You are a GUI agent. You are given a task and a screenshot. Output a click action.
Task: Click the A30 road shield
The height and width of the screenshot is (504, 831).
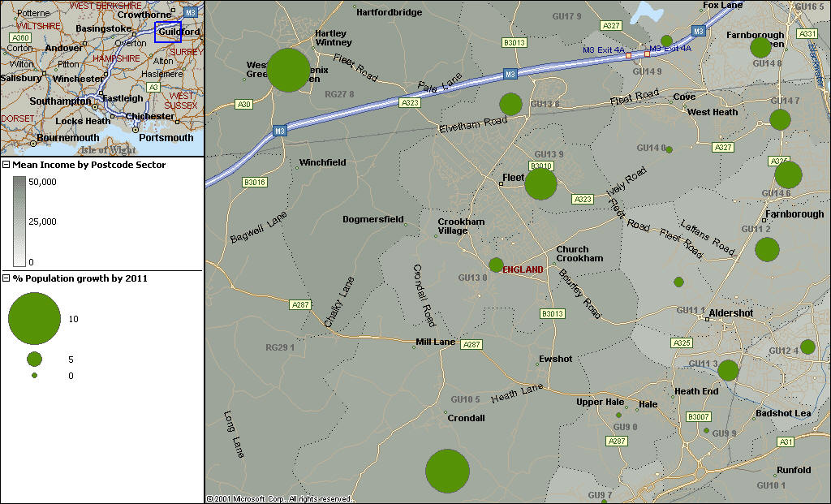[243, 104]
